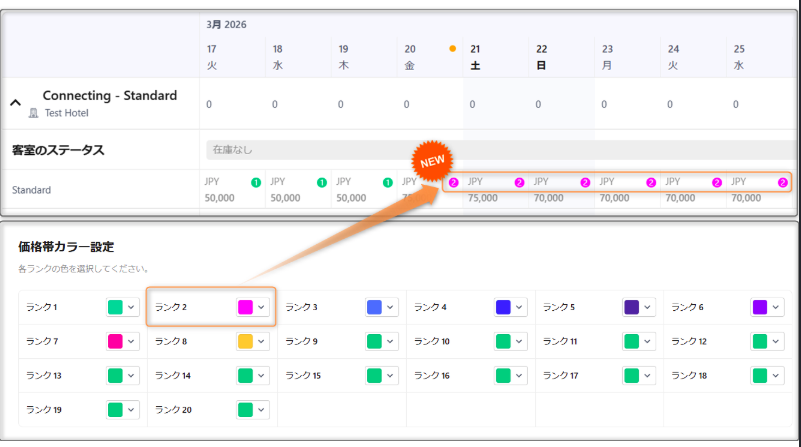Viewport: 801px width, 447px height.
Task: Click the blue ランク 3 color swatch
Action: [x=374, y=307]
